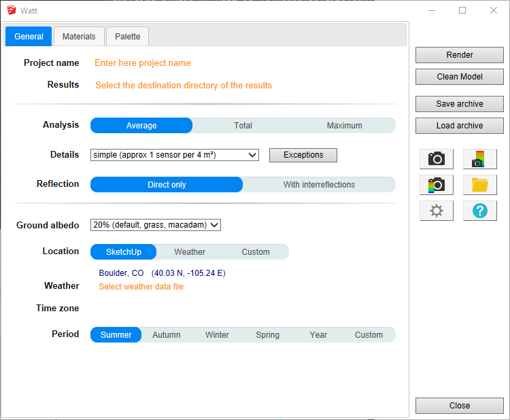Open the Palette tab
This screenshot has height=420, width=510.
[128, 37]
